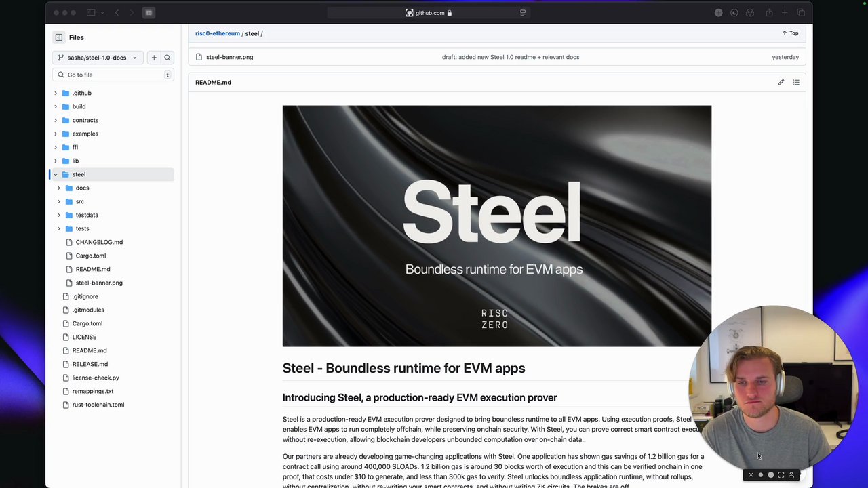Click the README.md header label

tap(213, 82)
